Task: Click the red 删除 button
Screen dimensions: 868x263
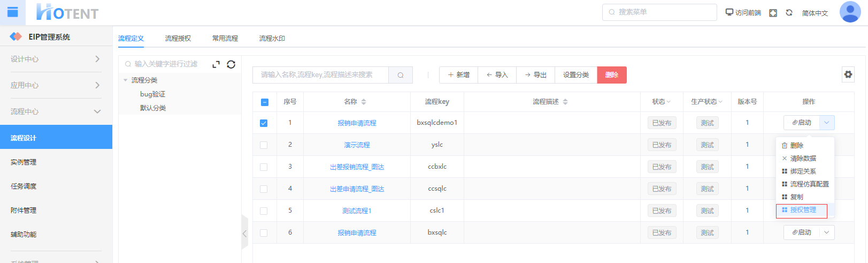Action: [x=611, y=75]
